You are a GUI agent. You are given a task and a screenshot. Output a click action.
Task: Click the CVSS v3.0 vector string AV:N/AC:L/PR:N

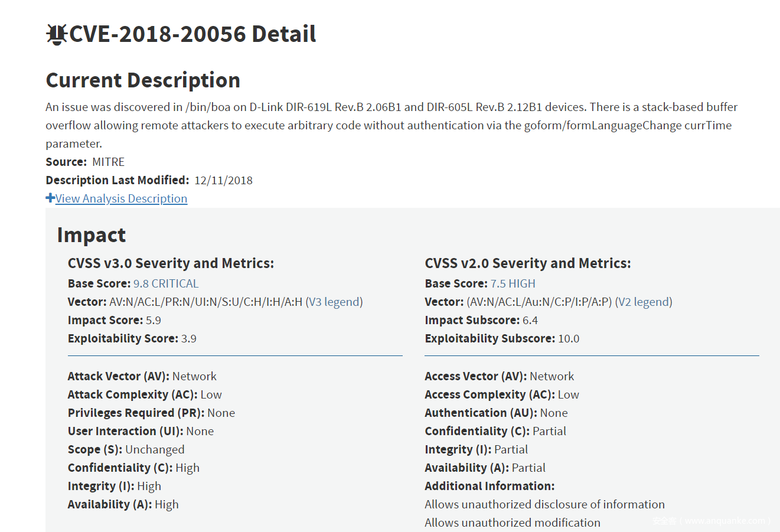205,302
